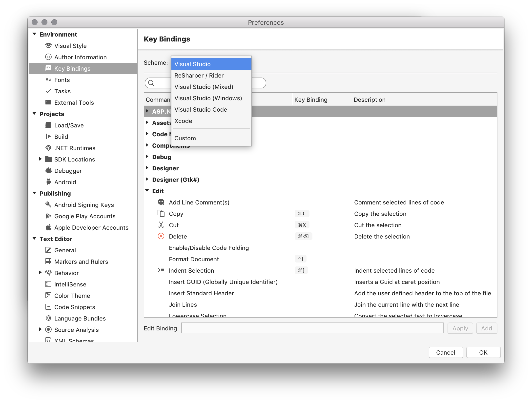Select the Format Document command row
The height and width of the screenshot is (403, 532).
(320, 259)
